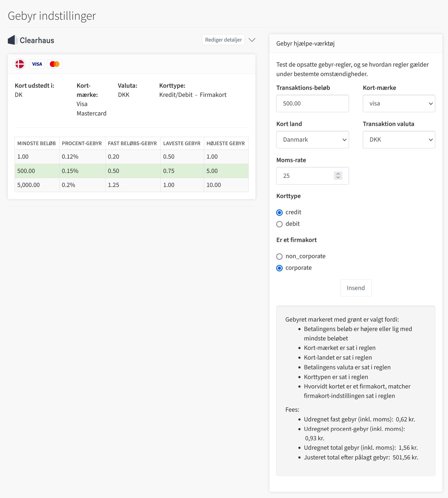Click the Visa card icon

pyautogui.click(x=37, y=64)
